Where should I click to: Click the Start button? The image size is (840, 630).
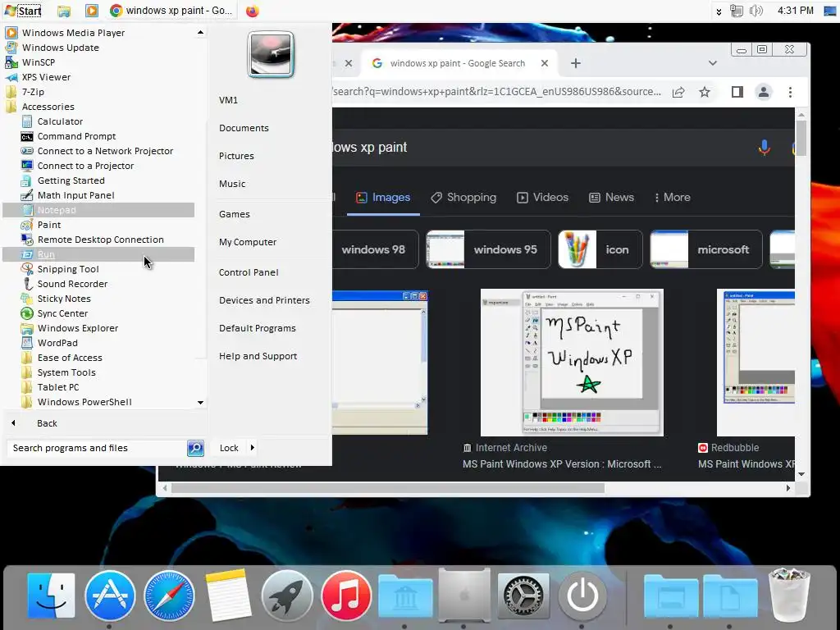pyautogui.click(x=22, y=11)
